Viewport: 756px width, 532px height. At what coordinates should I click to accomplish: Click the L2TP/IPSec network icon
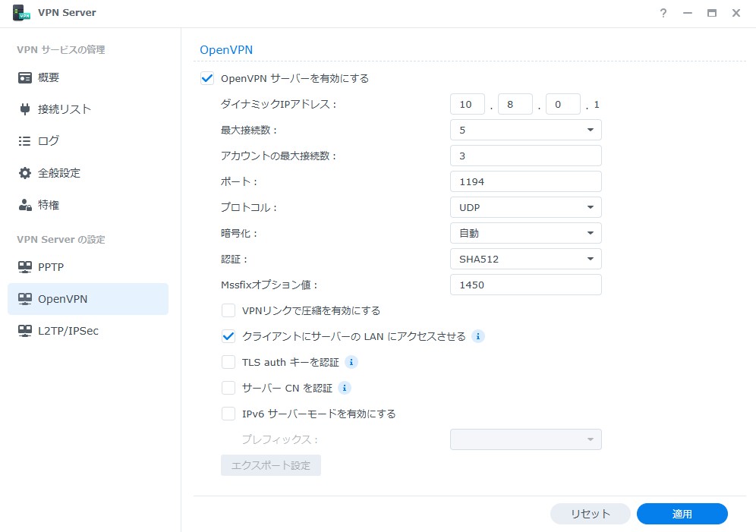click(x=25, y=331)
